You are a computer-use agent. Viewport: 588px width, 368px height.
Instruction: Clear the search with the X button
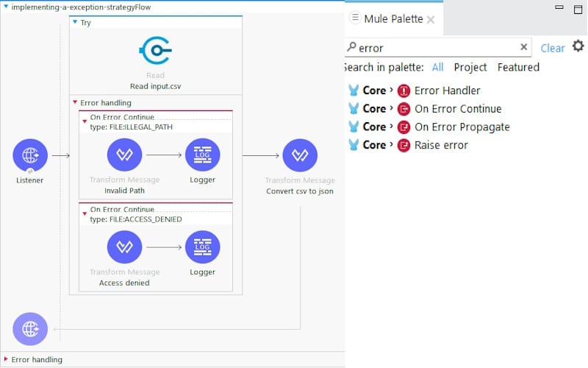524,47
